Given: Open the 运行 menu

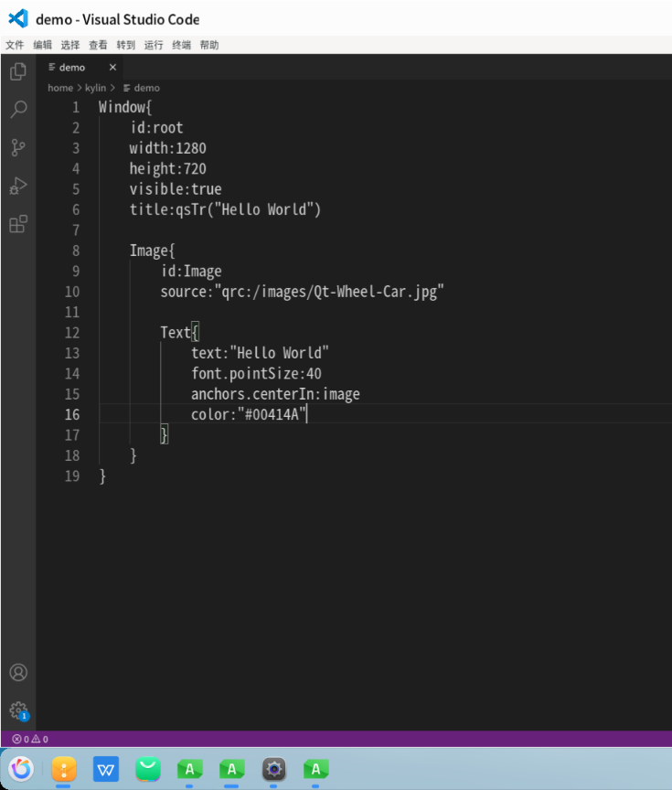Looking at the screenshot, I should tap(153, 45).
